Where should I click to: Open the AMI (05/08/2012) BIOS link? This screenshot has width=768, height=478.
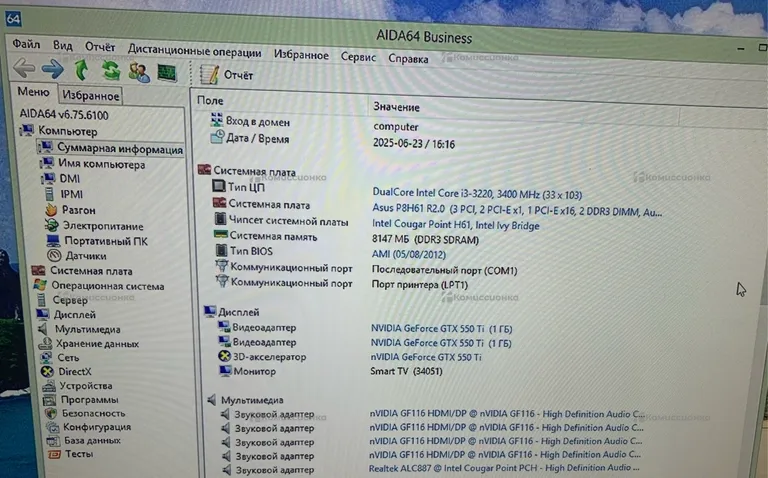(408, 255)
